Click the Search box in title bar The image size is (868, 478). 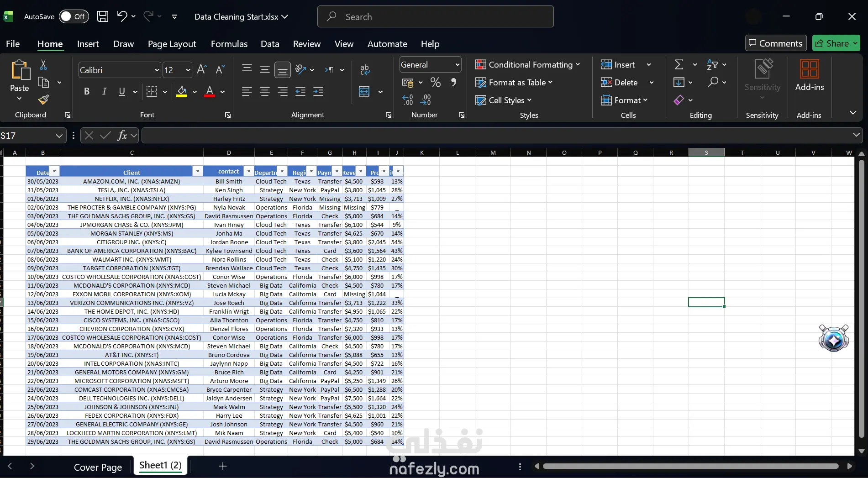(435, 16)
